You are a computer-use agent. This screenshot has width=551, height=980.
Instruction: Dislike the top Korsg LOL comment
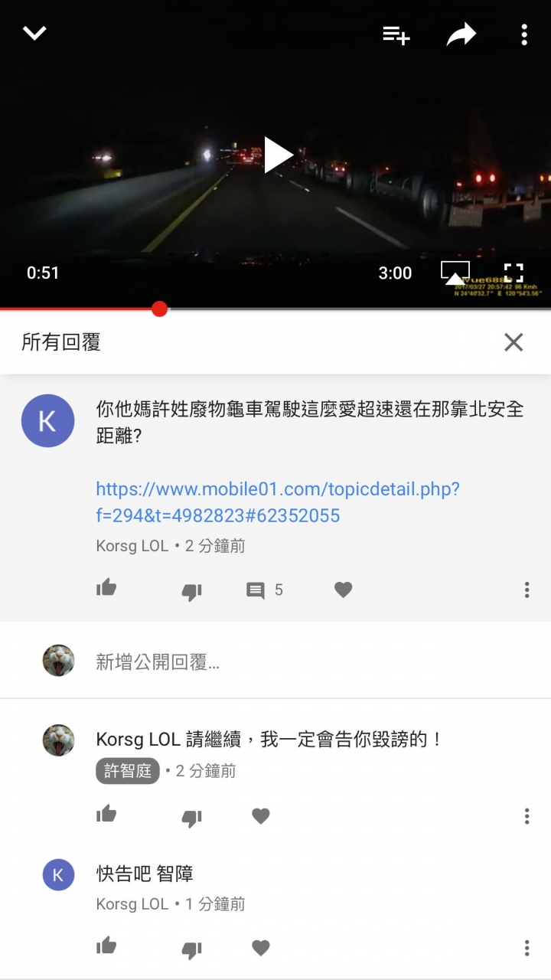pos(191,591)
